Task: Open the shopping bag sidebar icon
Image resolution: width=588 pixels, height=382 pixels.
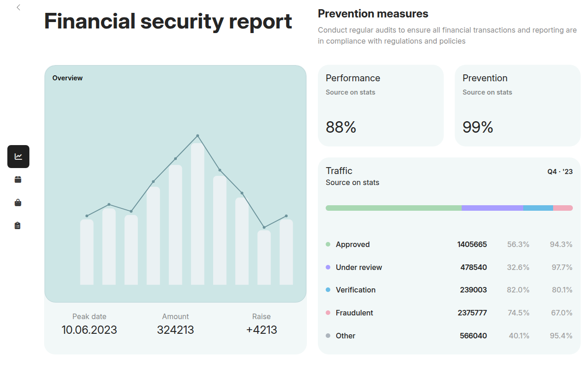Action: [x=18, y=202]
